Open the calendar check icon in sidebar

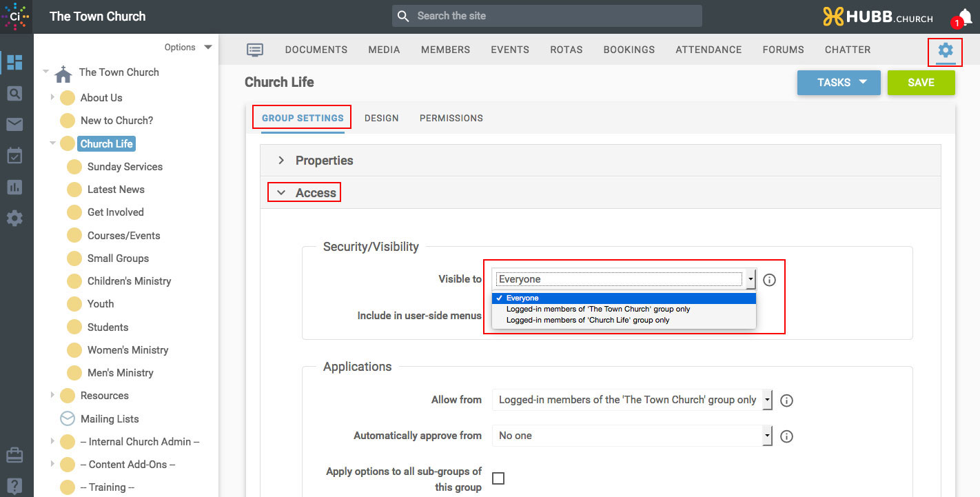tap(14, 156)
